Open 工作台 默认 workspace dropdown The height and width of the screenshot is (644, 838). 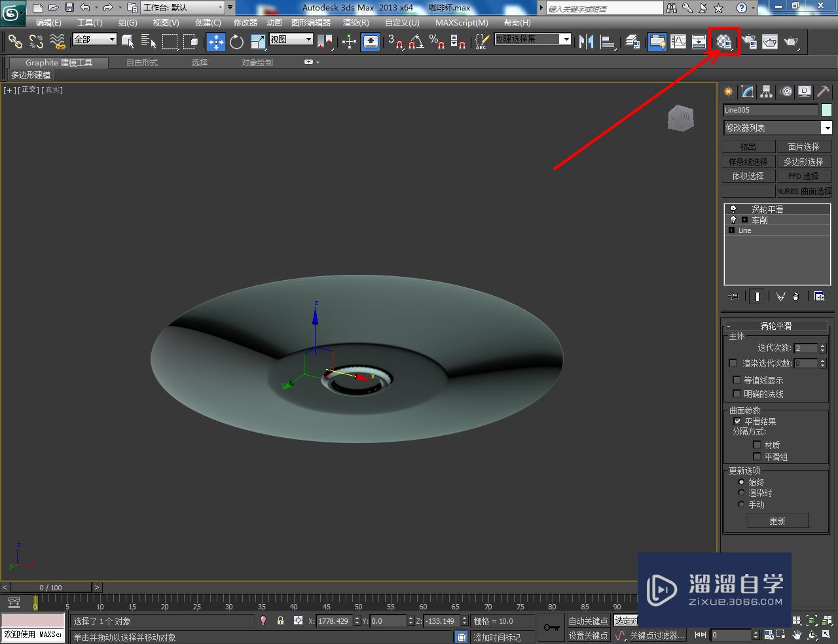pos(183,7)
